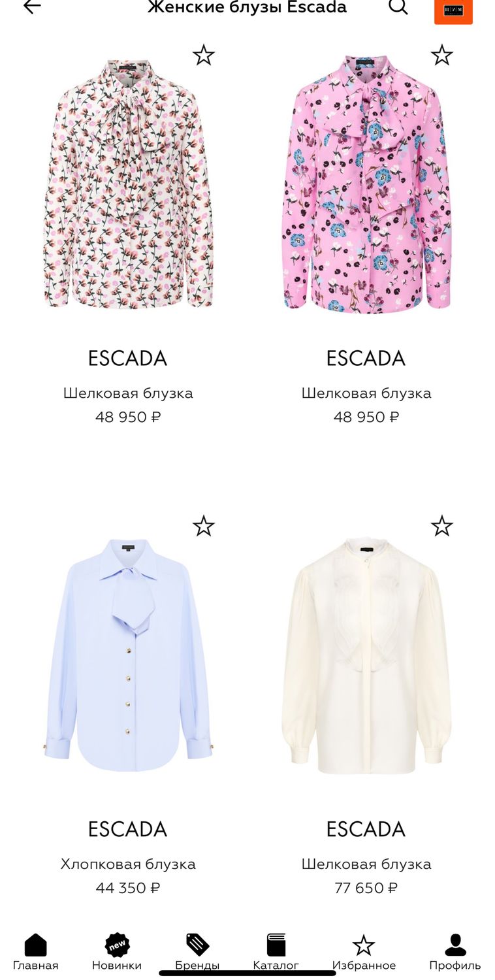Open Новинки new arrivals tab
Screen dimensions: 495x980
pyautogui.click(x=117, y=952)
